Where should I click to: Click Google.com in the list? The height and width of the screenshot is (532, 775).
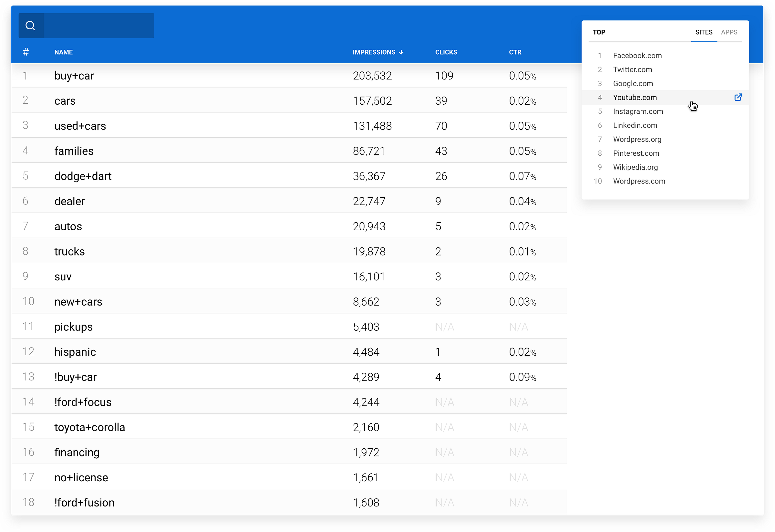[x=633, y=84]
